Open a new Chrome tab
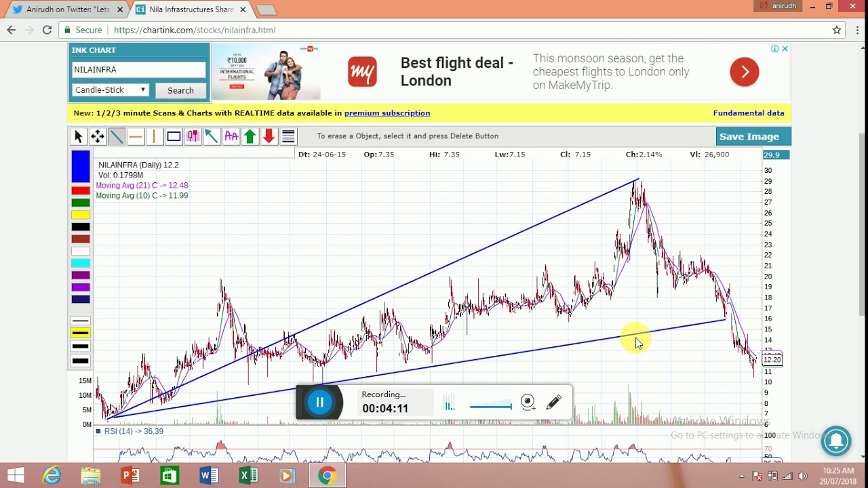 pyautogui.click(x=266, y=9)
